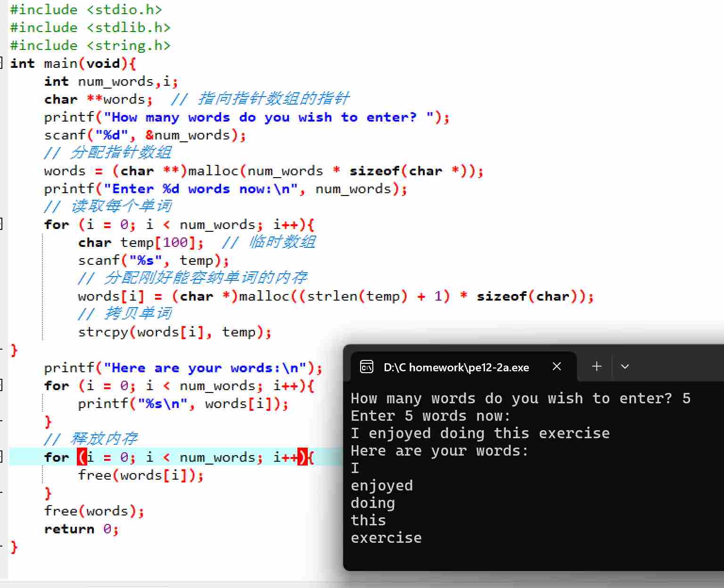This screenshot has height=588, width=724.
Task: Click the comment 指向指针数组的指针
Action: click(x=260, y=99)
